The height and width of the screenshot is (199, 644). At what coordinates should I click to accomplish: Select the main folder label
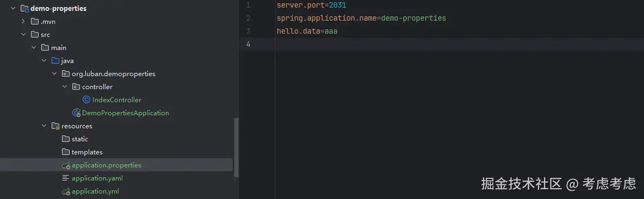tap(59, 48)
